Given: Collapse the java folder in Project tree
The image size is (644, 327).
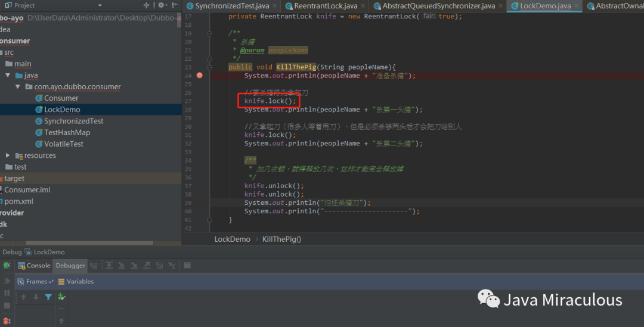Looking at the screenshot, I should (x=8, y=75).
